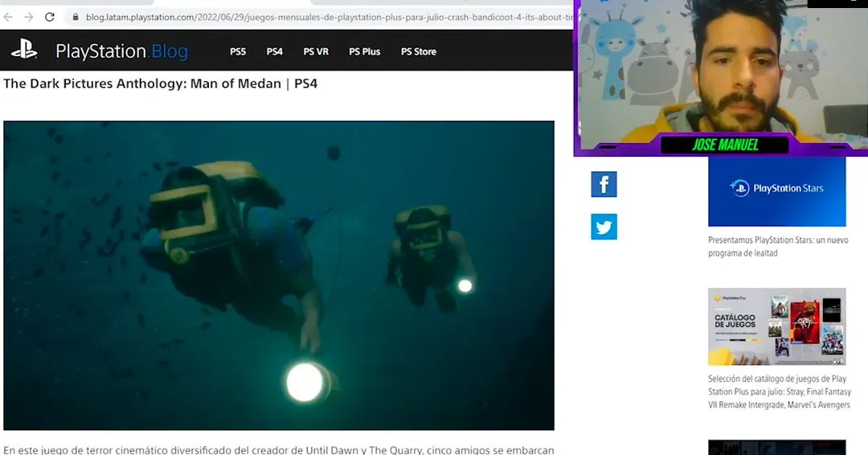Click 'The Dark Pictures Anthology: Man of Medan' heading
Image resolution: width=868 pixels, height=455 pixels.
tap(161, 84)
